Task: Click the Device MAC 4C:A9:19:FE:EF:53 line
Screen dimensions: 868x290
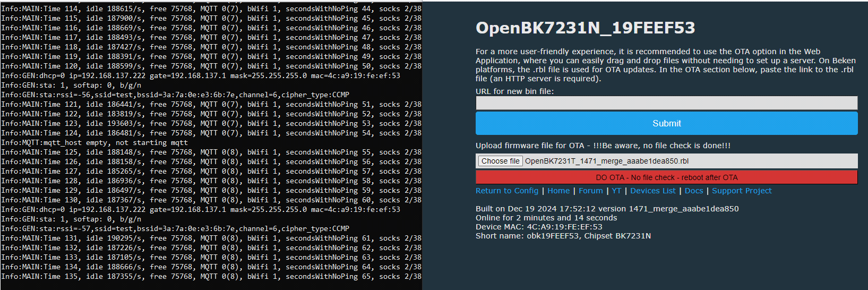Action: 539,227
